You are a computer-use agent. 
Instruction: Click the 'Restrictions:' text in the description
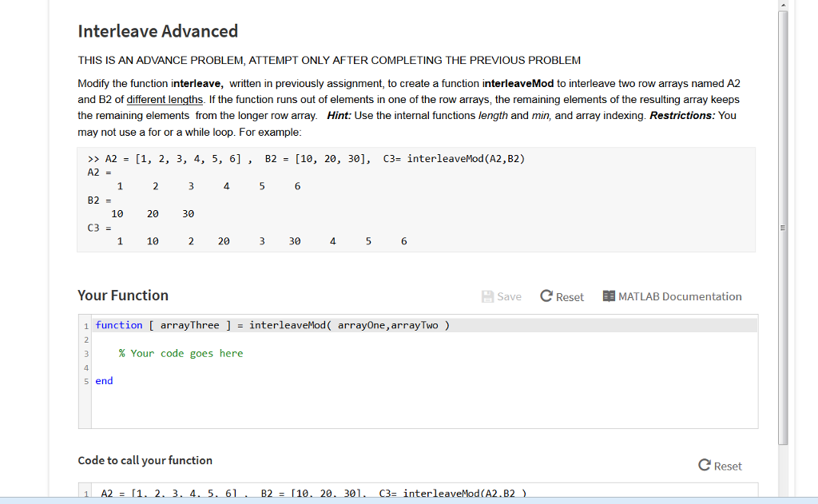pos(682,116)
